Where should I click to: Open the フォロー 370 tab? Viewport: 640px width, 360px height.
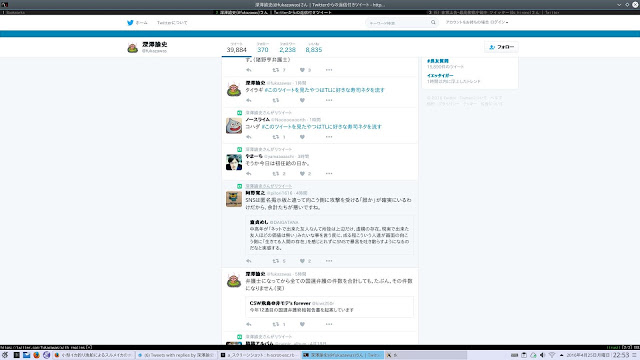click(x=263, y=47)
